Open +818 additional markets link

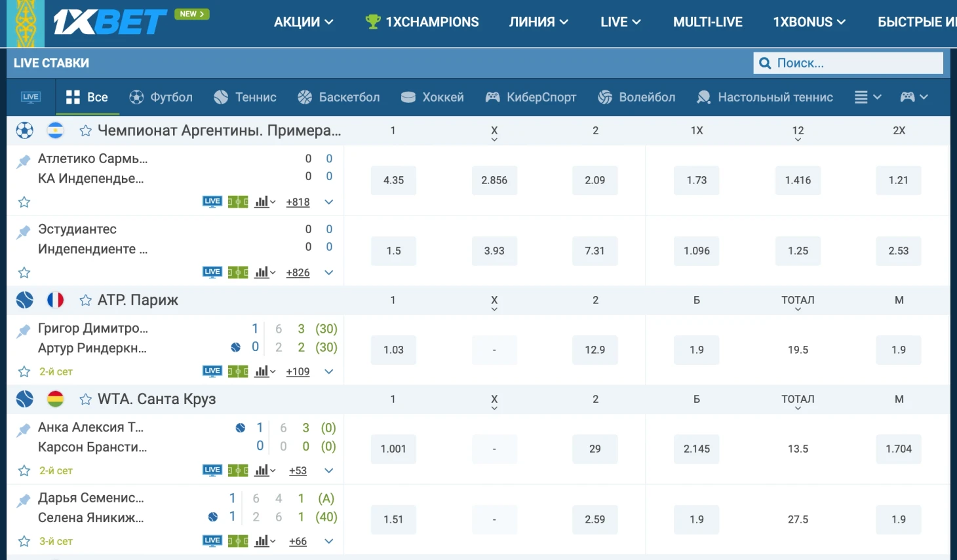tap(298, 202)
